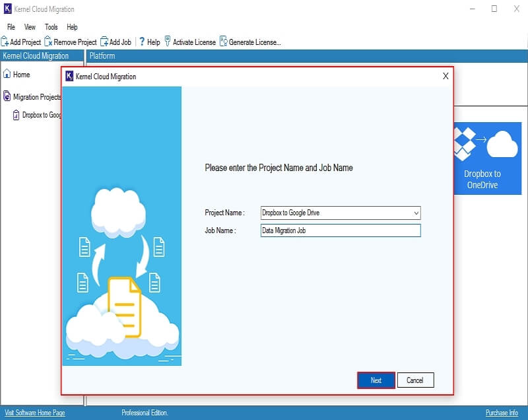Click the Platform panel header

307,56
